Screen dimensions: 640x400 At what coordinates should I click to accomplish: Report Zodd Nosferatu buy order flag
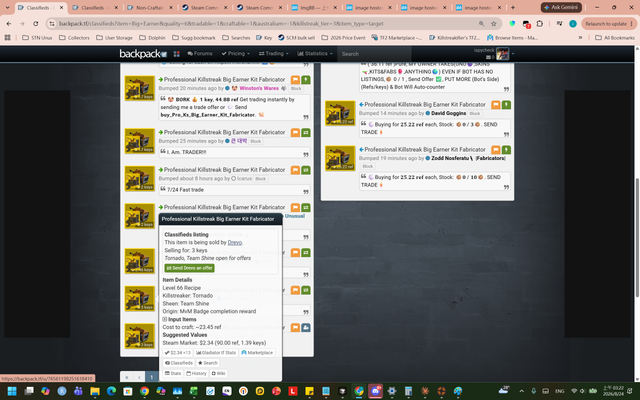point(496,150)
